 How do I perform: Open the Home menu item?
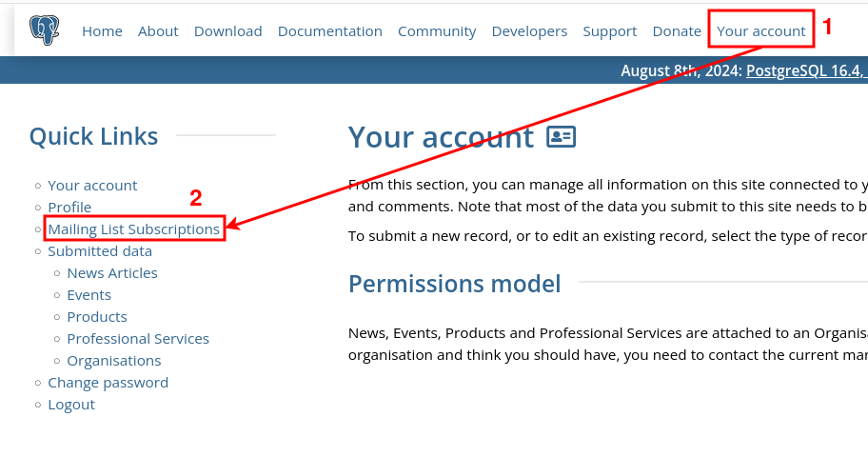102,31
